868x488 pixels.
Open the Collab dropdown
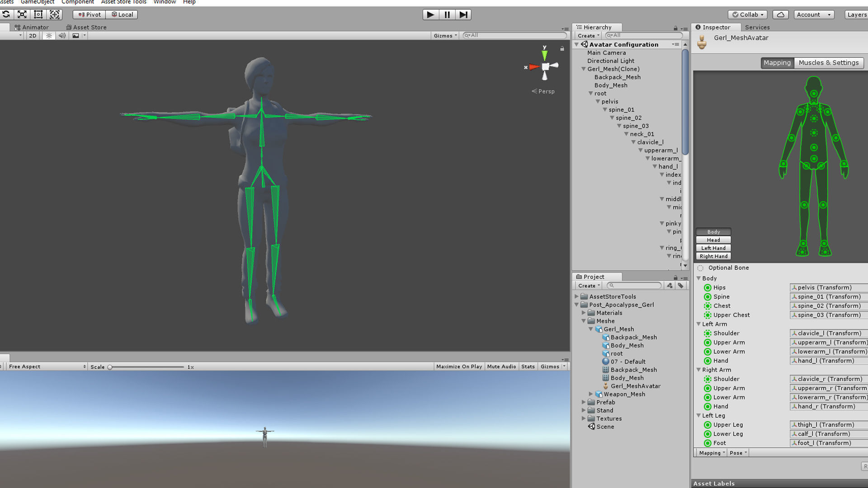748,14
